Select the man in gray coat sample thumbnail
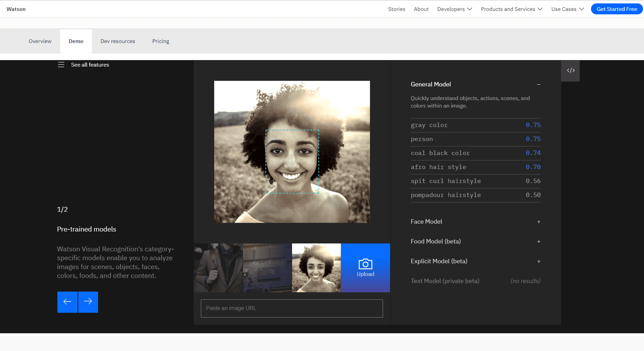644x351 pixels. click(x=218, y=268)
